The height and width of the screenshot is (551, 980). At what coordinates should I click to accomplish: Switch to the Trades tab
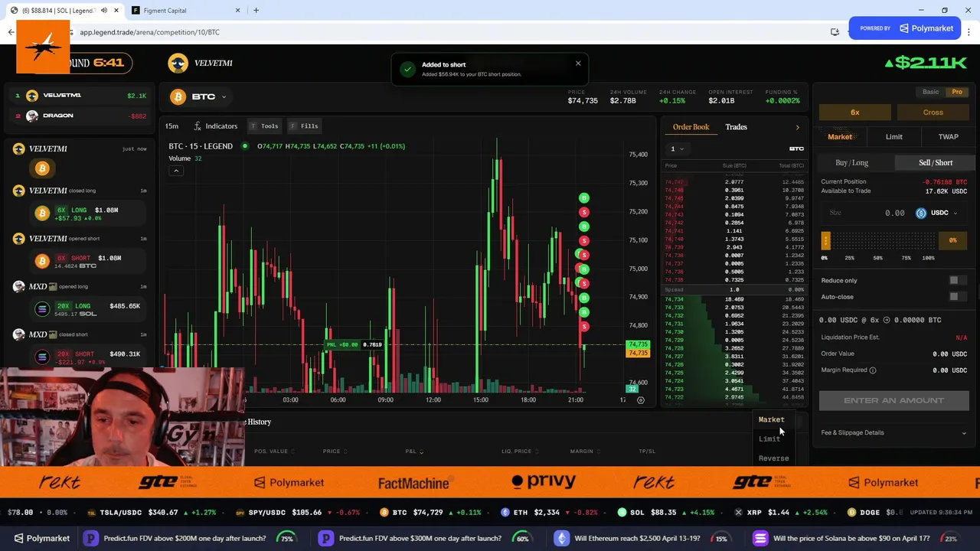[736, 127]
